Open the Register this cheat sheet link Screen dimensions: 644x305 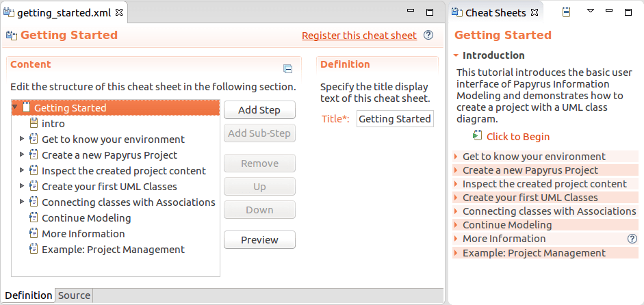359,36
